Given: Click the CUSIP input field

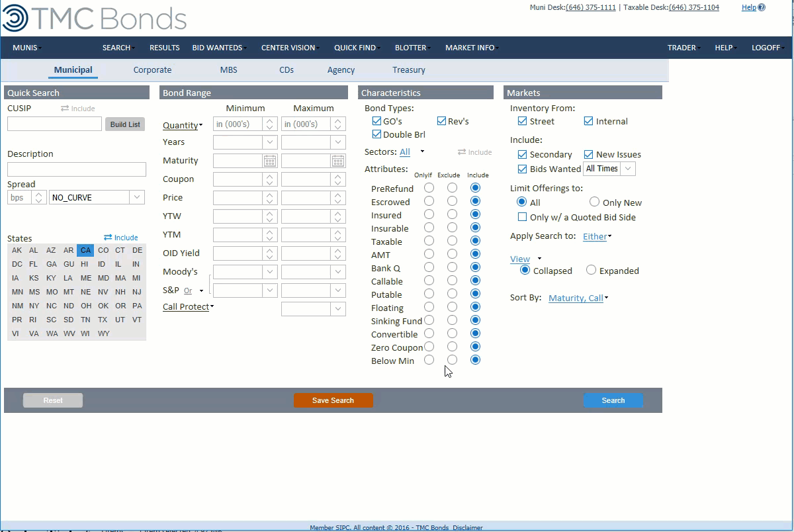Looking at the screenshot, I should (x=55, y=124).
